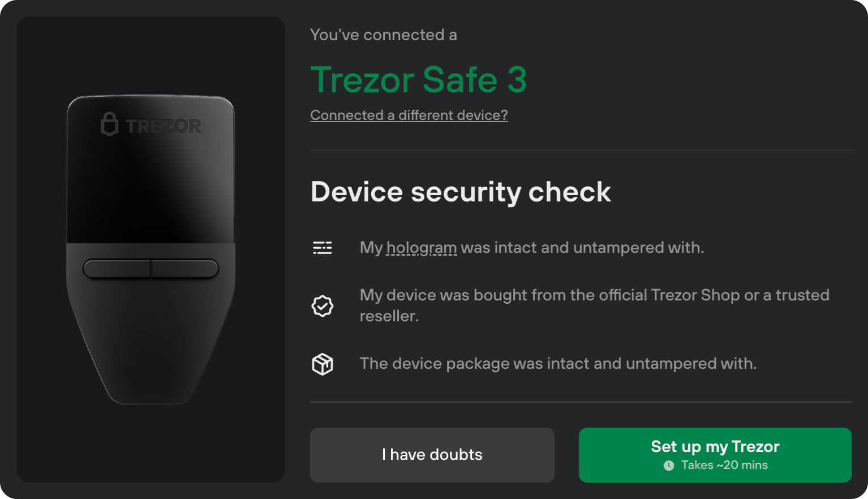
Task: Open the "Connected a different device?" link
Action: pos(409,115)
